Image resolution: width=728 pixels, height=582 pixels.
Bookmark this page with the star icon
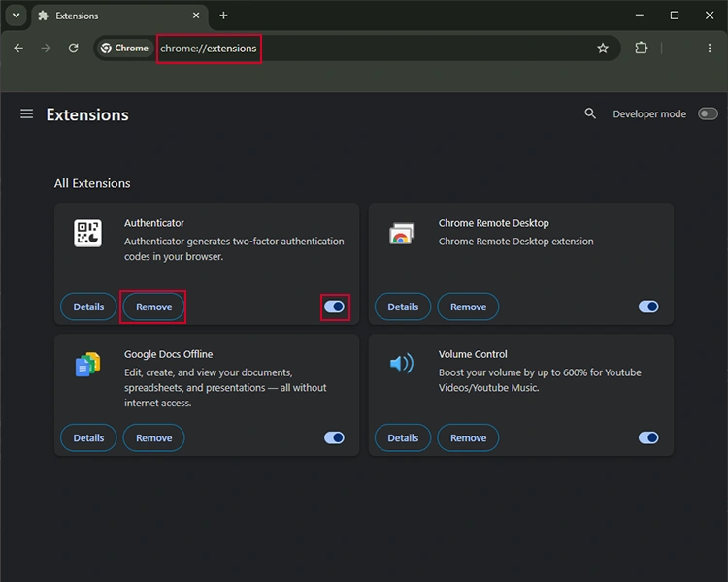(x=603, y=48)
